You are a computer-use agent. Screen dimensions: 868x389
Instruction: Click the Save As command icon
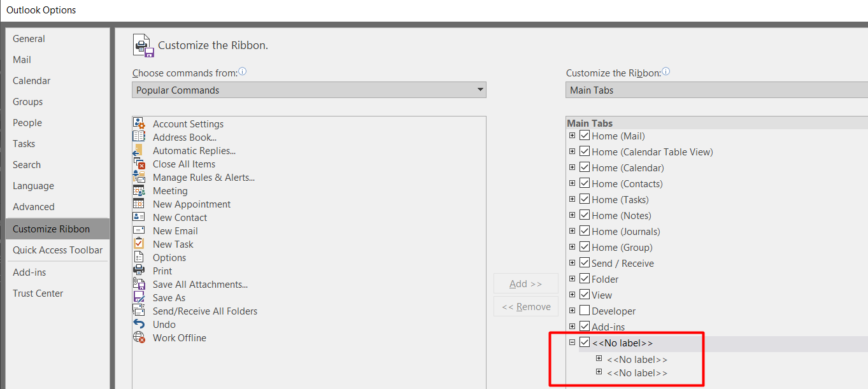tap(139, 297)
